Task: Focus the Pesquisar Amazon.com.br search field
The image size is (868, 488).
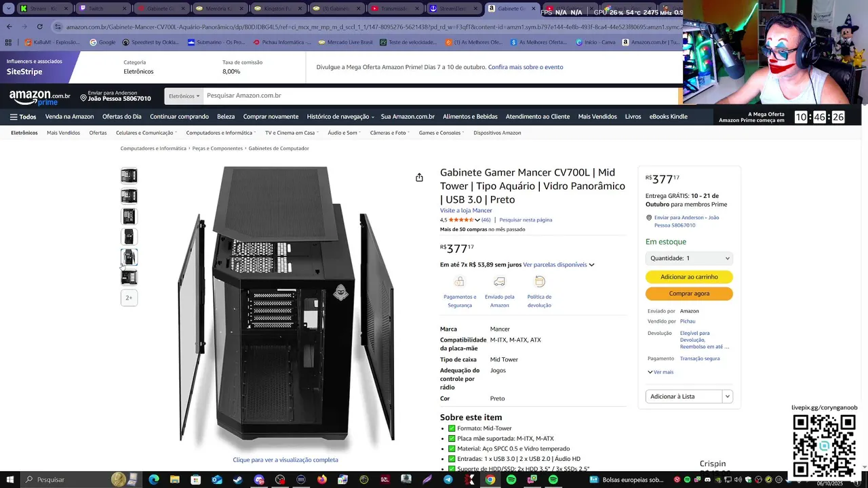Action: [441, 96]
